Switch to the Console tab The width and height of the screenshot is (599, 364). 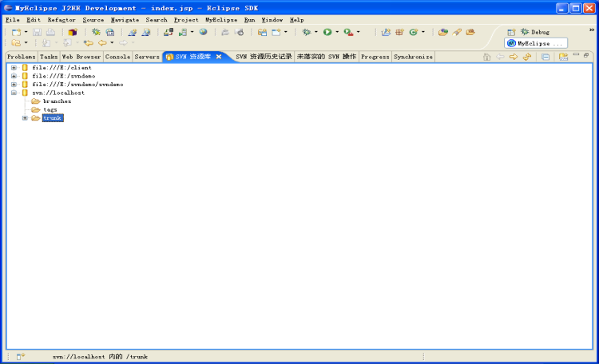(117, 57)
